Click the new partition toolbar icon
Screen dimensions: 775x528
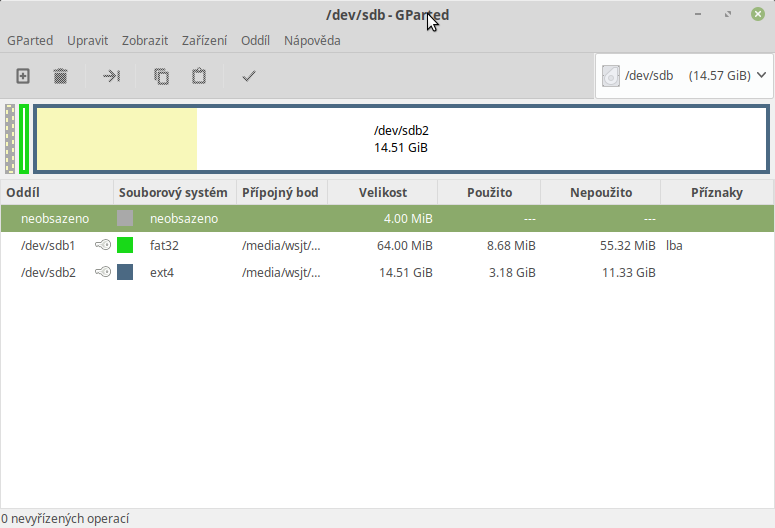pyautogui.click(x=23, y=76)
